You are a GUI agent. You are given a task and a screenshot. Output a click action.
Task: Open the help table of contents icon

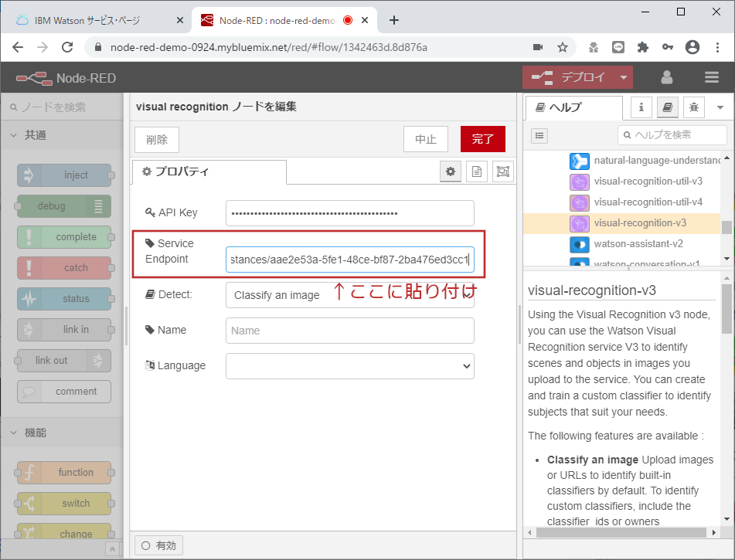pyautogui.click(x=539, y=135)
